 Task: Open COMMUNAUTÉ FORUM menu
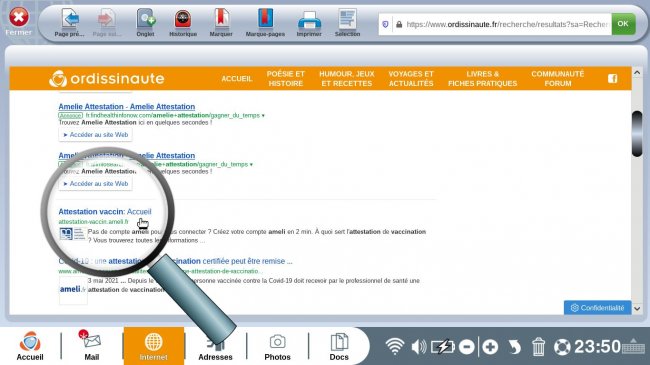point(558,78)
